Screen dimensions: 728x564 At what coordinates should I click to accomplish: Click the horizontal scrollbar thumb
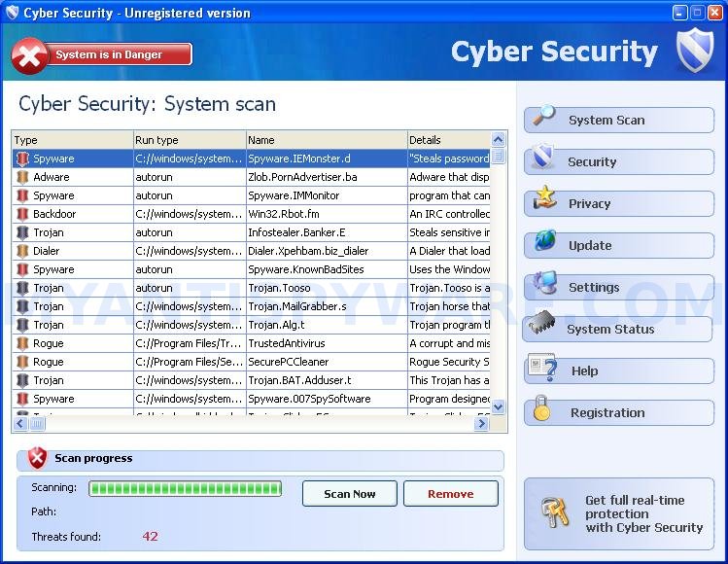pos(37,424)
